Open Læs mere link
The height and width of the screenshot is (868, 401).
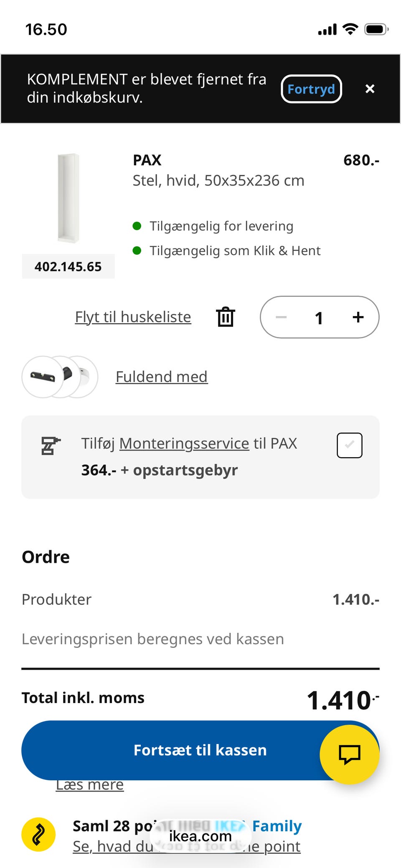90,785
